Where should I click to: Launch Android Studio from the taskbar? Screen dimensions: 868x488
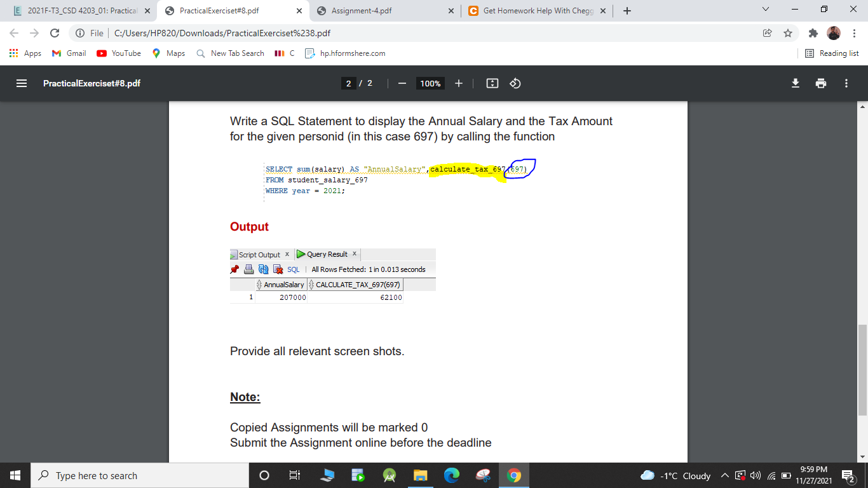(x=388, y=475)
